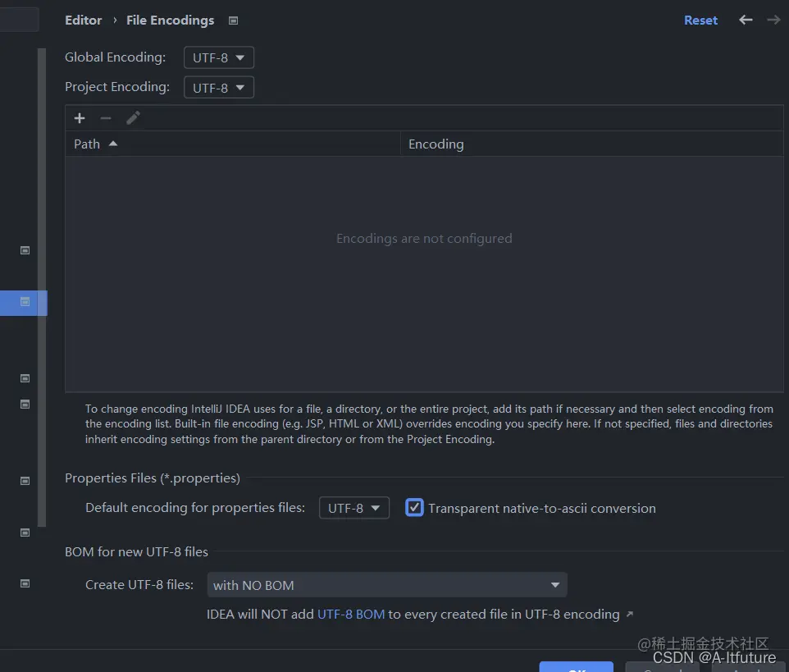
Task: Open the Global Encoding dropdown
Action: [x=219, y=57]
